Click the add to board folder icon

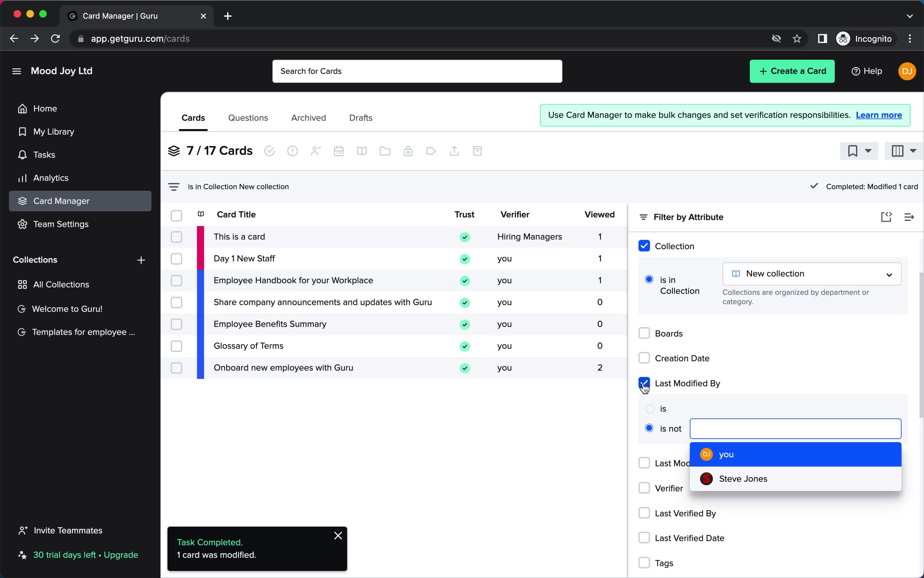385,151
